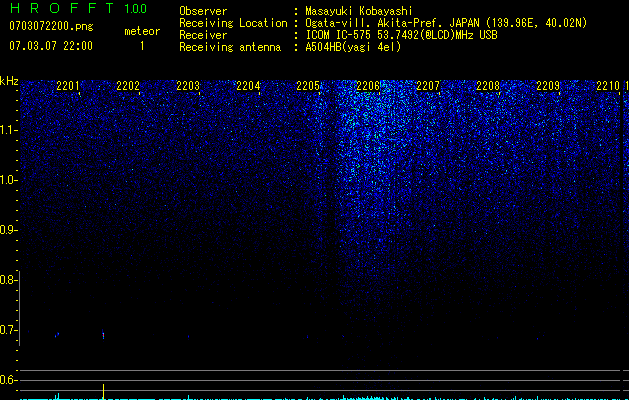This screenshot has height=400, width=629.
Task: Click the 0.9 kHz axis label
Action: click(x=8, y=230)
